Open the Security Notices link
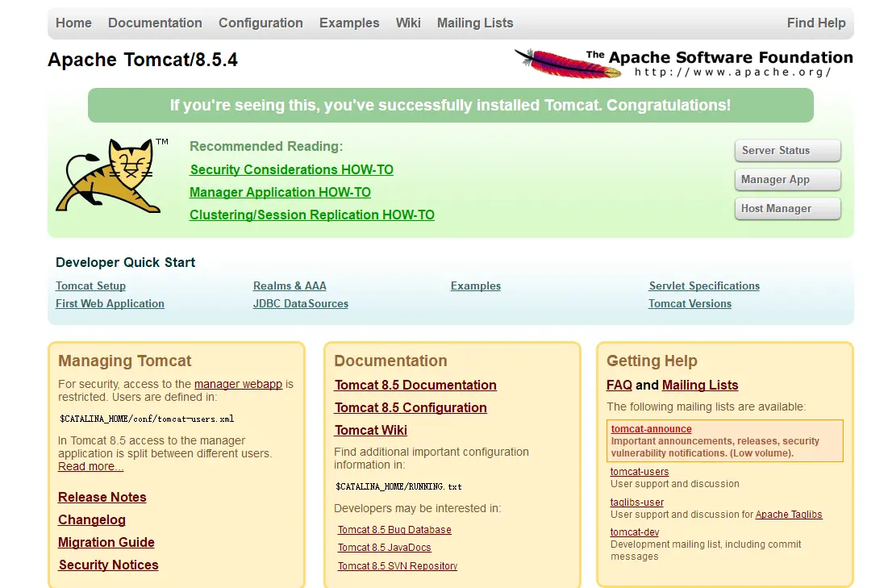888x588 pixels. tap(109, 565)
